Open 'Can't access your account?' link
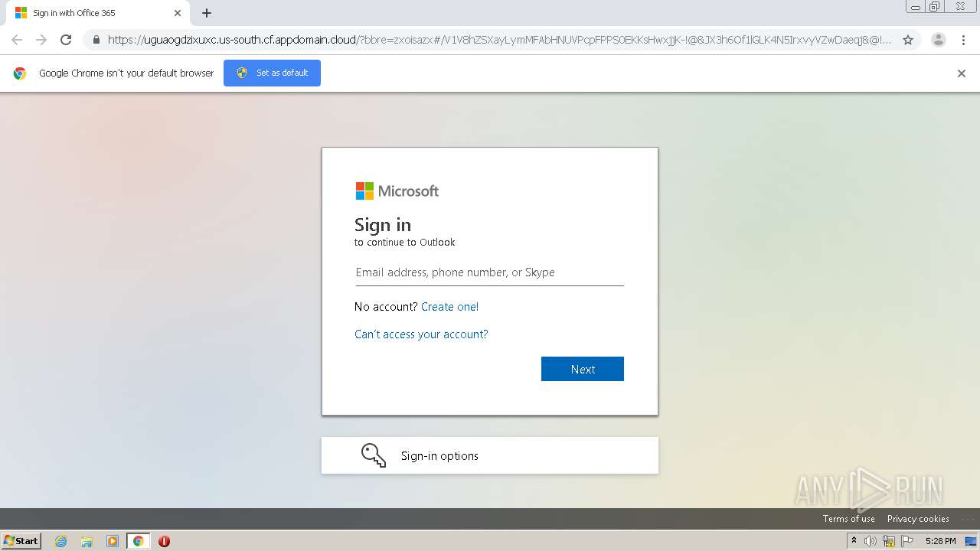 click(x=421, y=334)
